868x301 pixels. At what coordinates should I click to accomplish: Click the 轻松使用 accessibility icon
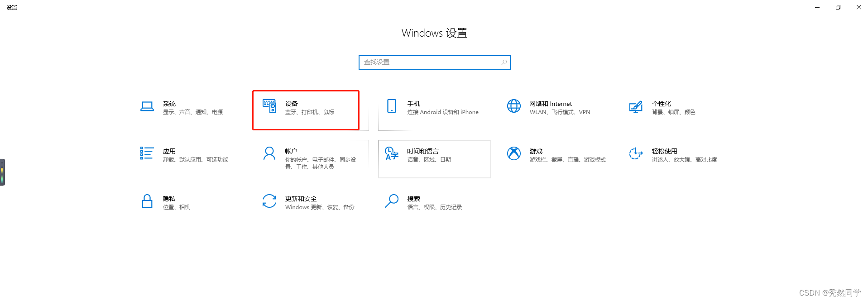pyautogui.click(x=636, y=153)
